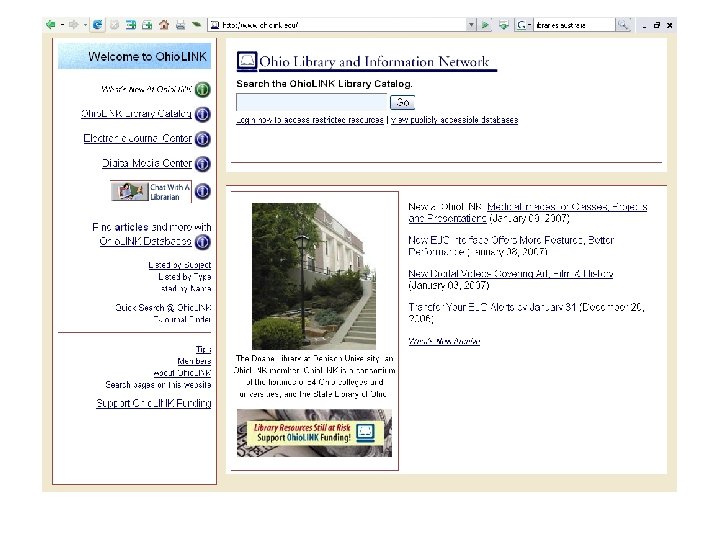Click the blue Refresh page icon

(x=97, y=25)
